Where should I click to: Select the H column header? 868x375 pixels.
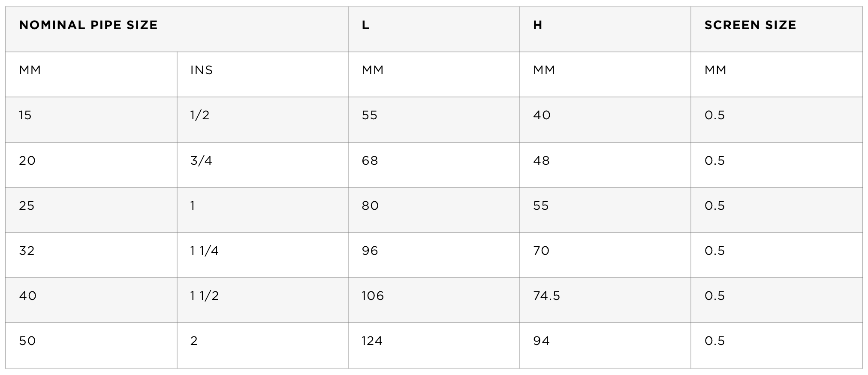605,30
